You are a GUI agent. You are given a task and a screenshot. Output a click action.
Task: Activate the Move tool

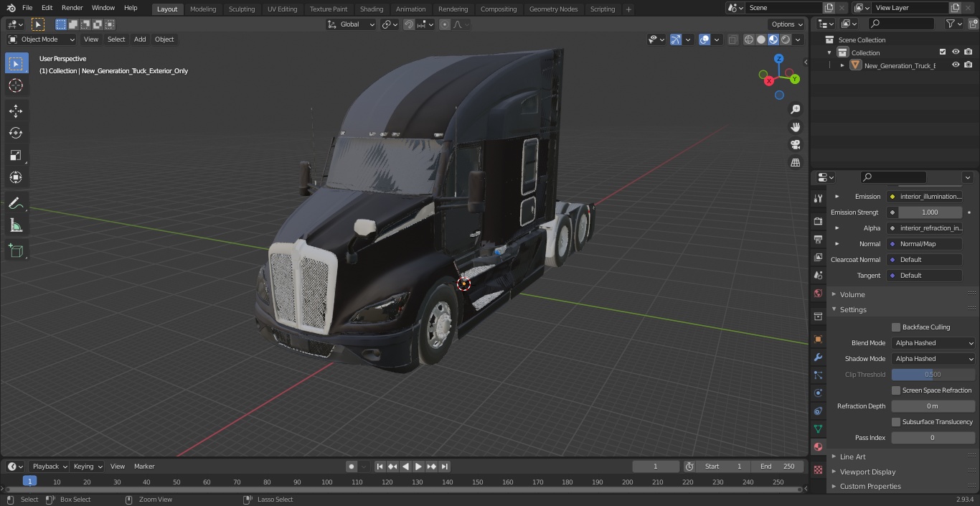(16, 111)
